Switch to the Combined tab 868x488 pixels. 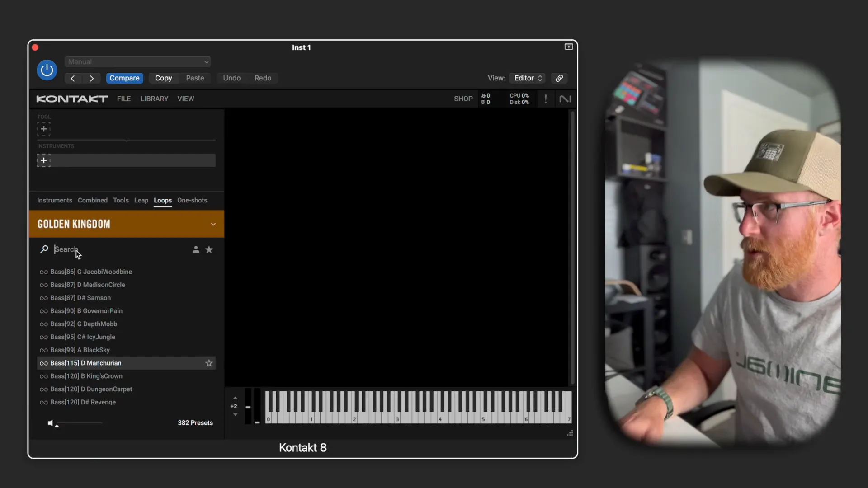coord(93,201)
